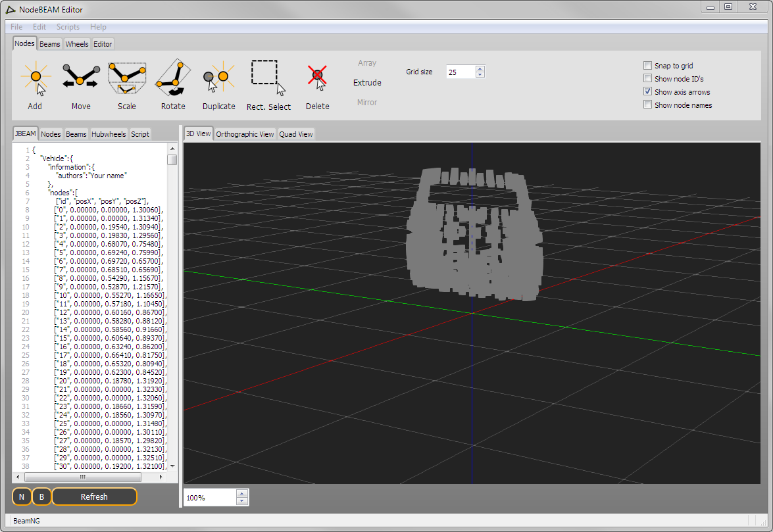Minimize the NodeBEAM Editor window
The height and width of the screenshot is (532, 773).
[711, 7]
